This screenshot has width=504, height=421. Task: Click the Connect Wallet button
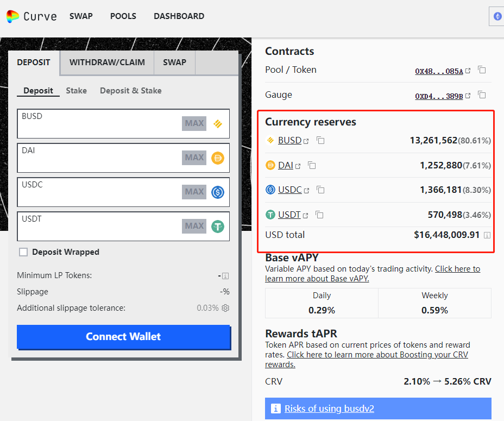coord(123,336)
